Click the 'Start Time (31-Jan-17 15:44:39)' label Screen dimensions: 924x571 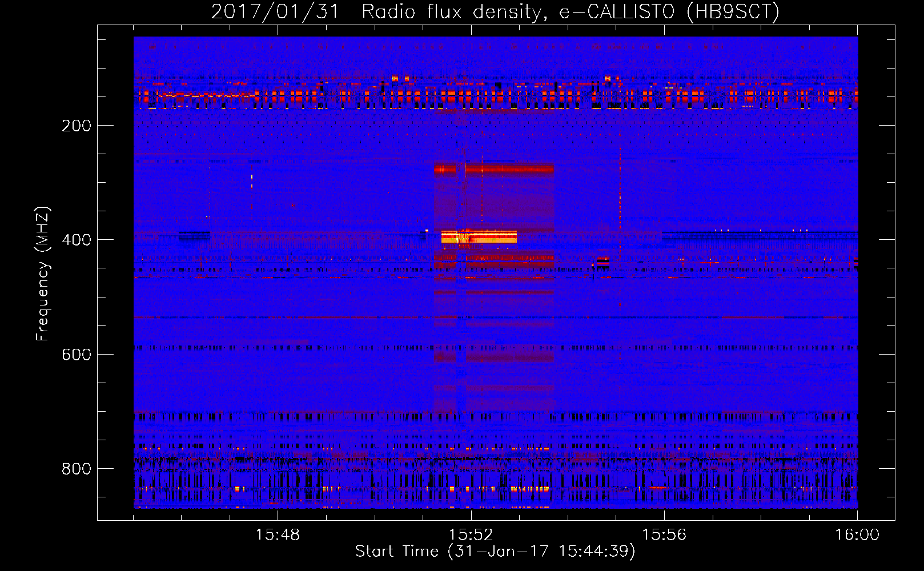(x=495, y=552)
